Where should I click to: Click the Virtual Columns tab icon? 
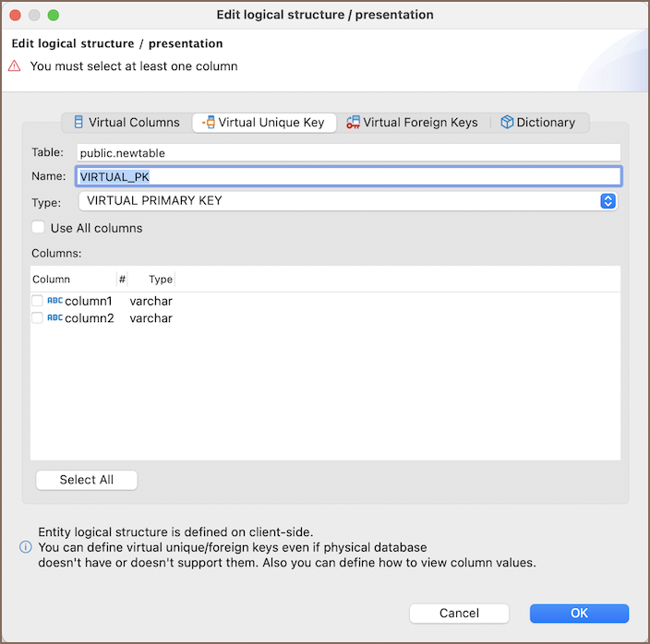tap(78, 122)
